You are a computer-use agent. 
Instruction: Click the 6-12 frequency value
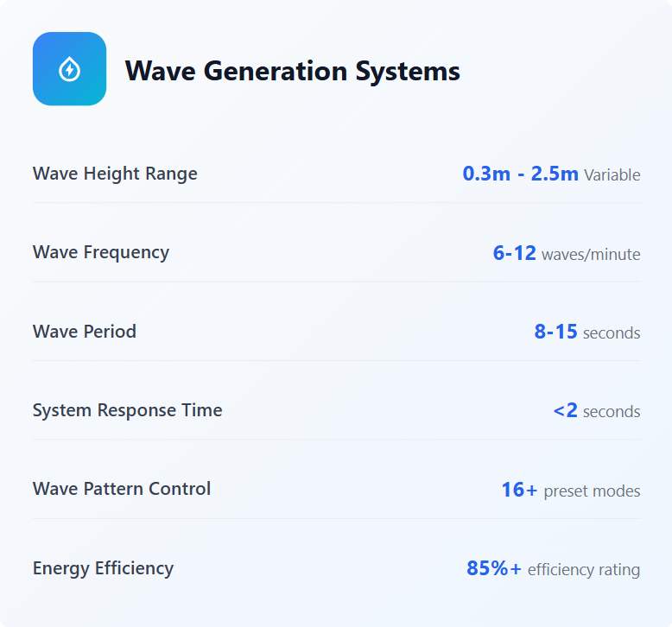(514, 253)
